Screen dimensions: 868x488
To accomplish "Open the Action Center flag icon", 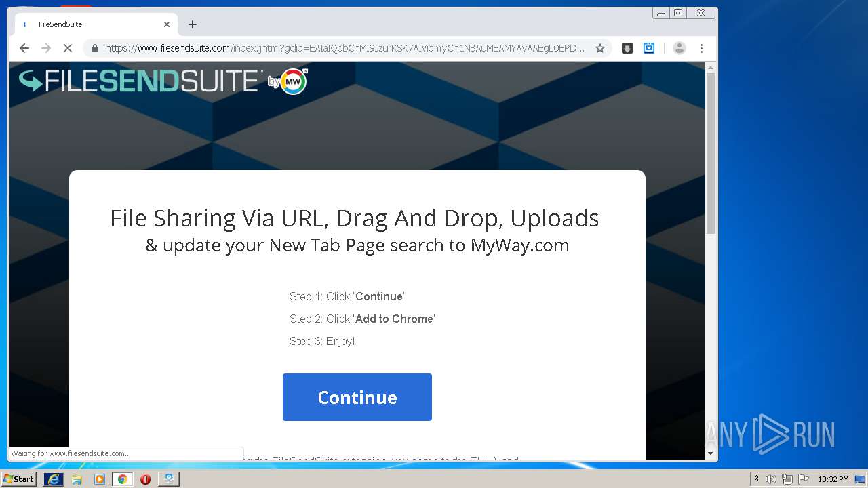I will pyautogui.click(x=804, y=479).
